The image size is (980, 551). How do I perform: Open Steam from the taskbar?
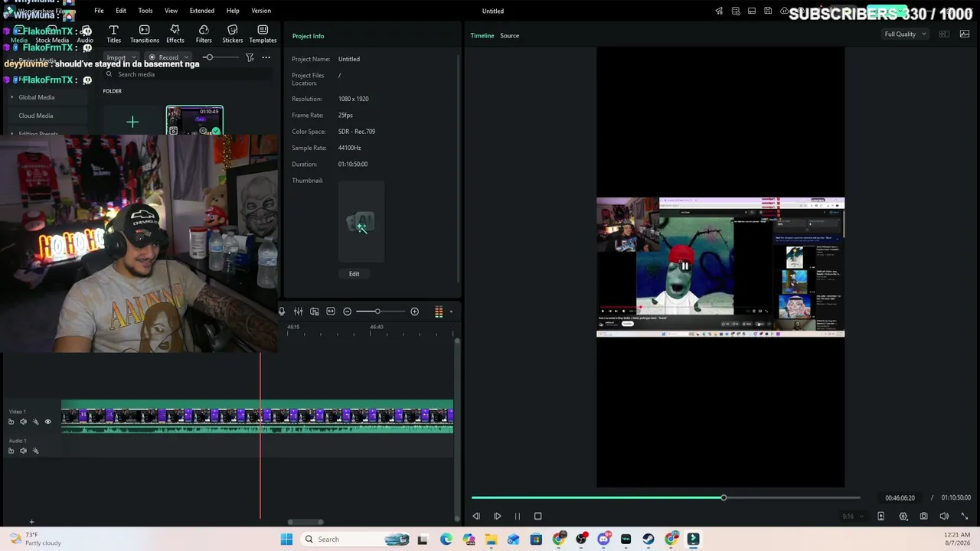(x=648, y=540)
